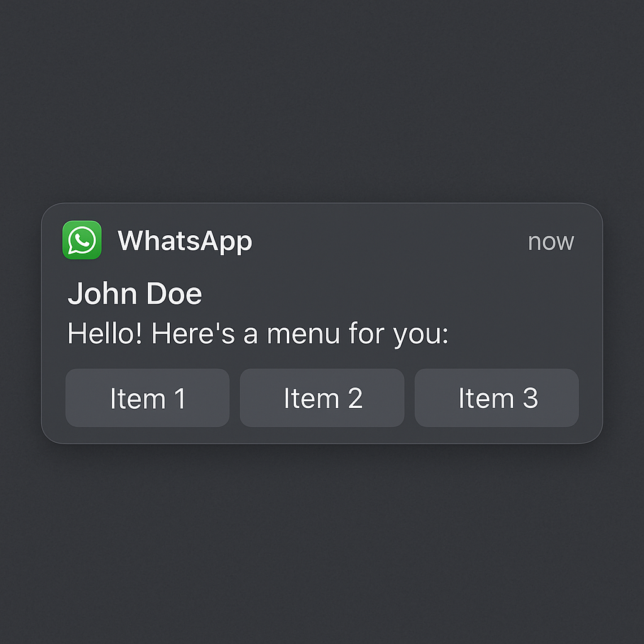Click the "Hello! Here's a menu for you:" message
Screen dimensions: 644x644
coord(258,333)
